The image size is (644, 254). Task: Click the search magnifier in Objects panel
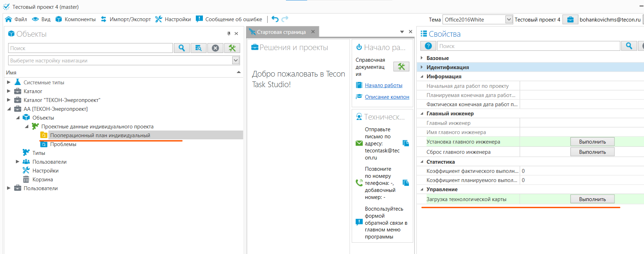(182, 48)
